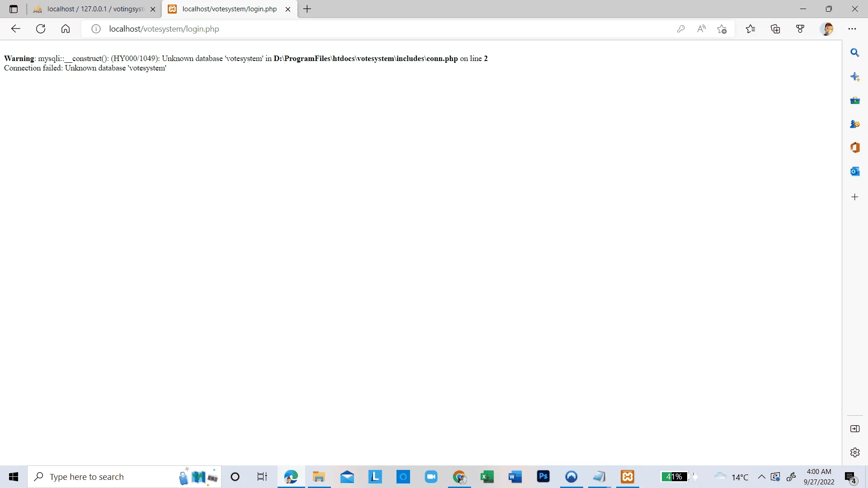Click the Type here to search box
The image size is (868, 488).
(124, 477)
